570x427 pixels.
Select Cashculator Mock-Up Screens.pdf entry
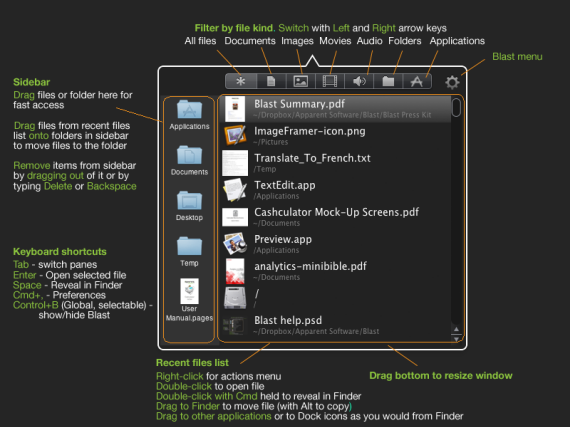pos(335,217)
